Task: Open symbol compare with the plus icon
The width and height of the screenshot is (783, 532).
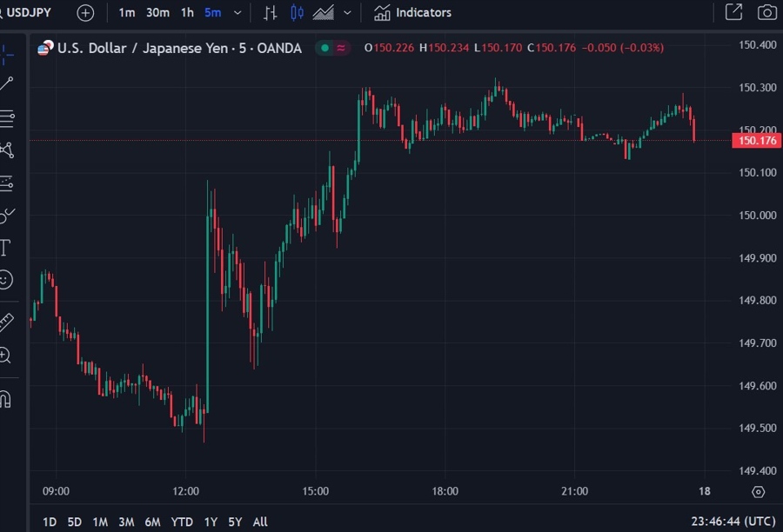Action: [84, 12]
